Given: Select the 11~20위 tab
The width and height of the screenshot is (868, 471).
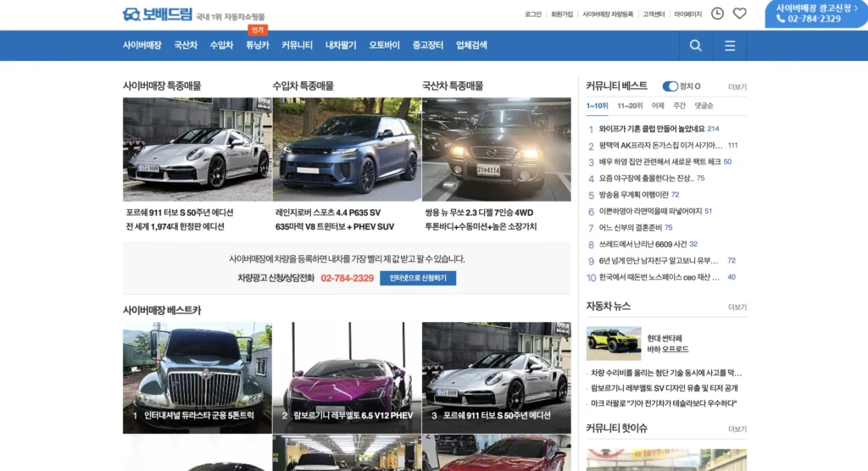Looking at the screenshot, I should click(x=630, y=106).
